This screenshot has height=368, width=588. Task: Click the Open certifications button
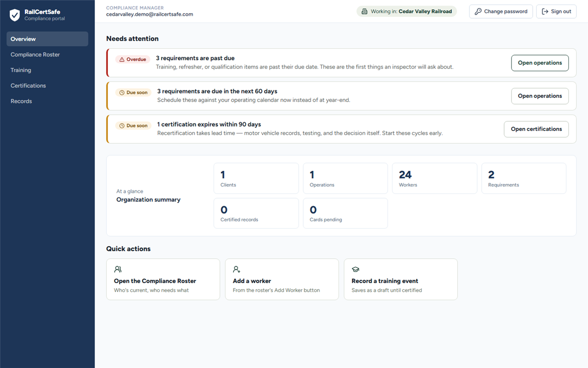click(537, 129)
